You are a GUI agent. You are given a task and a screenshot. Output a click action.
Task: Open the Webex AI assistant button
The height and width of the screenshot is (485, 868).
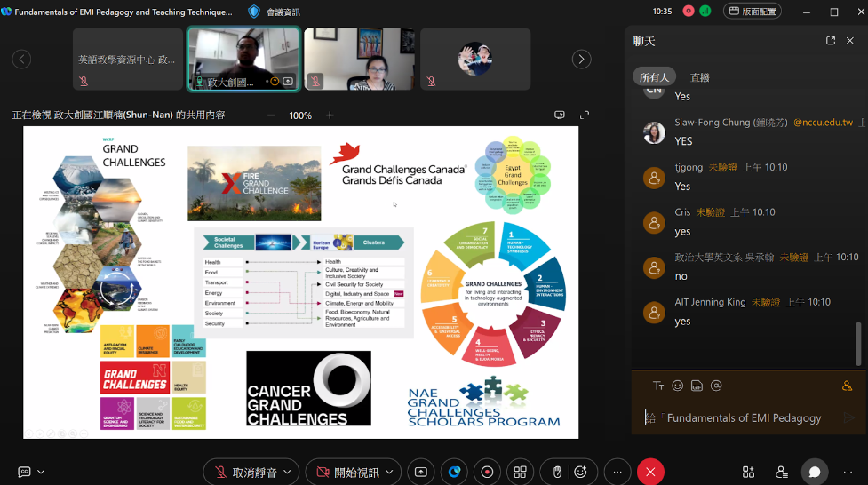tap(454, 472)
